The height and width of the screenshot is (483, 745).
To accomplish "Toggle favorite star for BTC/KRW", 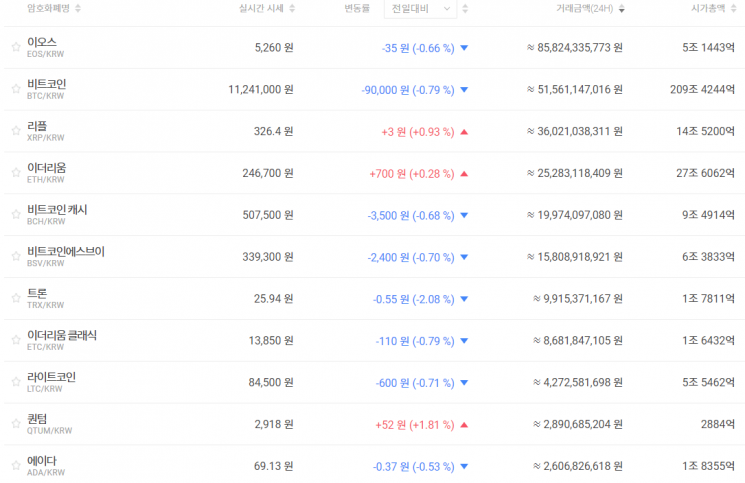I will coord(16,88).
